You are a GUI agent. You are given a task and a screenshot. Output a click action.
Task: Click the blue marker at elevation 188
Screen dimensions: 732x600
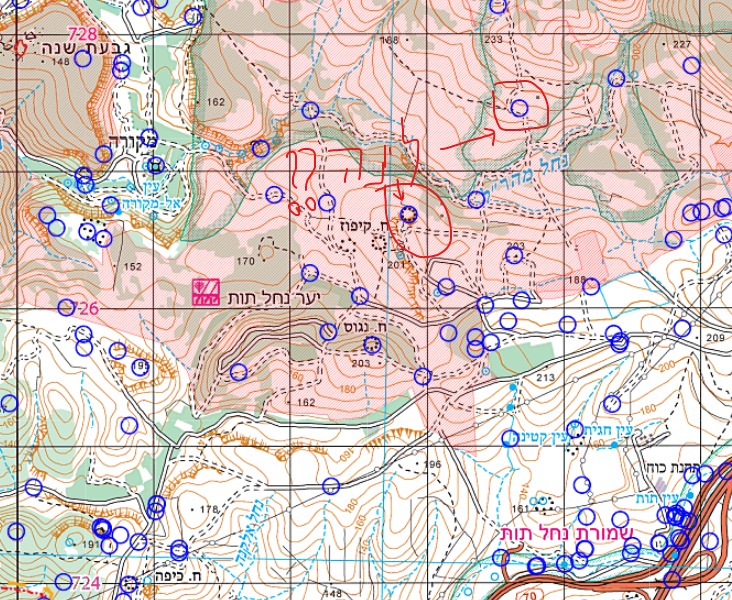[591, 285]
